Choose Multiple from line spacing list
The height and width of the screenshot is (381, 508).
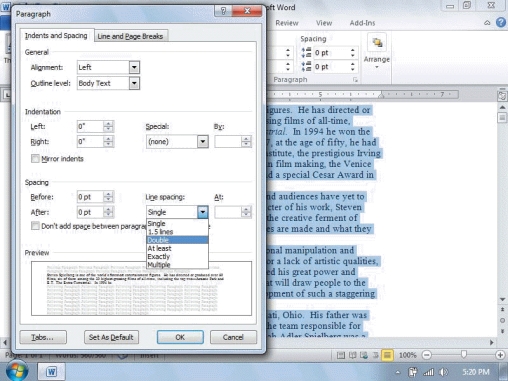point(177,265)
